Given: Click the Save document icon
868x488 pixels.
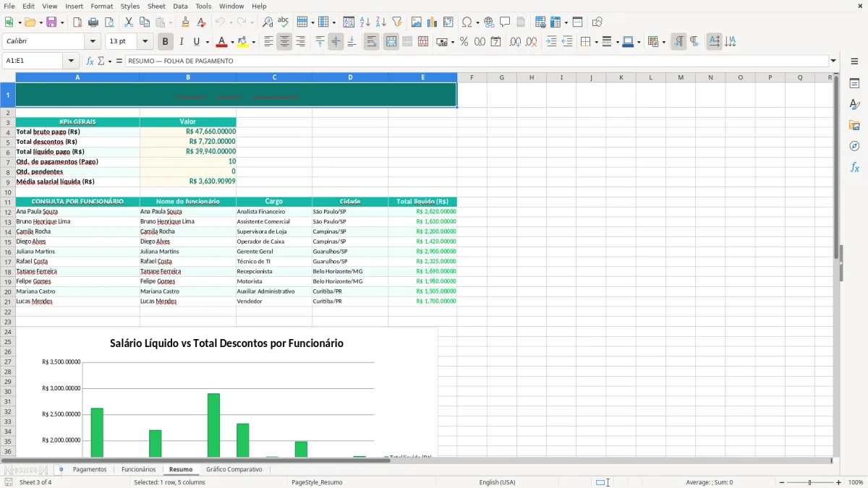Looking at the screenshot, I should click(51, 22).
